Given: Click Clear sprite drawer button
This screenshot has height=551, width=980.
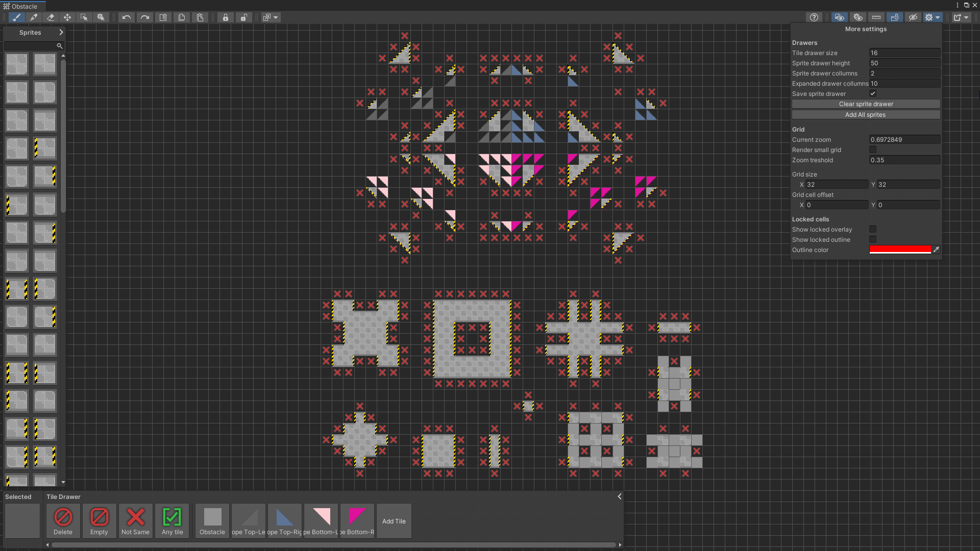Looking at the screenshot, I should [x=866, y=104].
